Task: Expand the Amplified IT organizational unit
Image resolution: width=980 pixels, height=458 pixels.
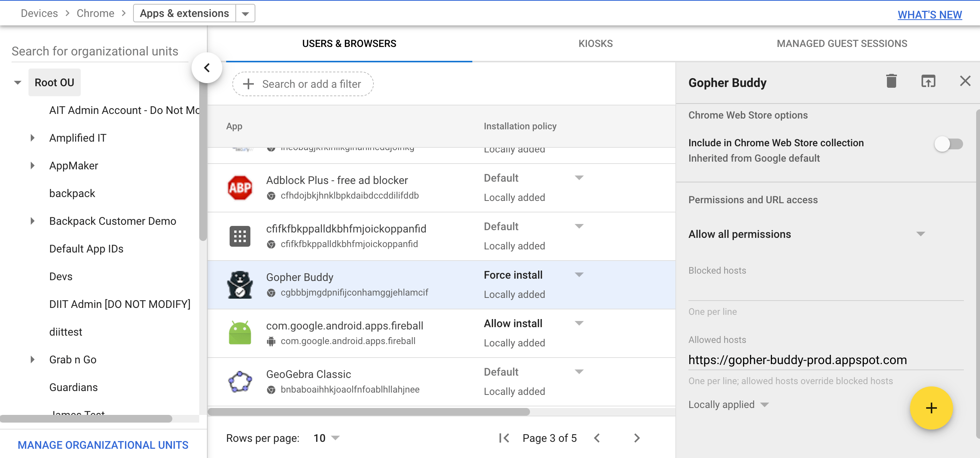Action: point(32,137)
